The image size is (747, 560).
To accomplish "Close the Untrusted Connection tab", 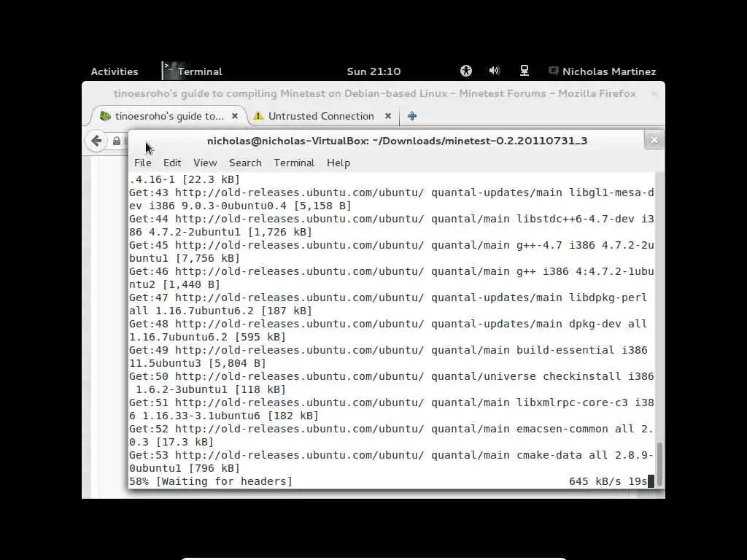I will pos(388,116).
